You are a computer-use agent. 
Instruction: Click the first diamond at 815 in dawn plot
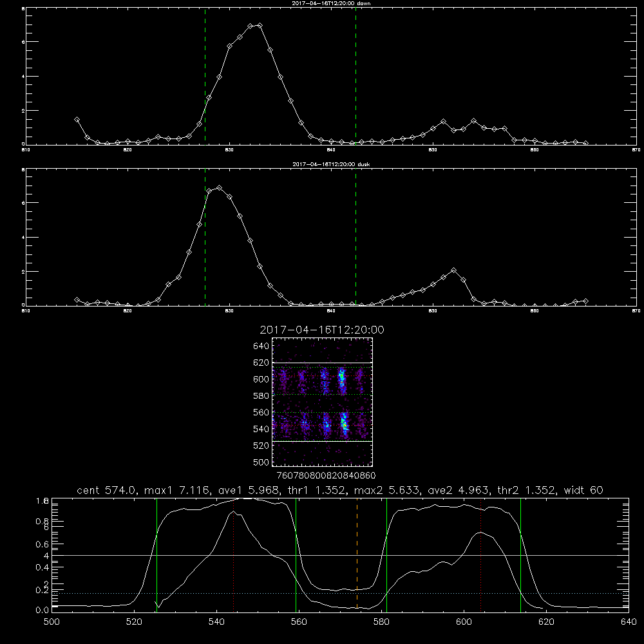(x=77, y=120)
